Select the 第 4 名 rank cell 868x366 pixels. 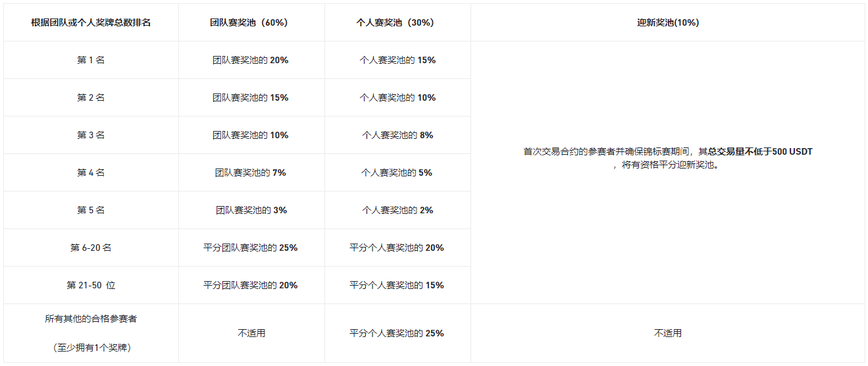pos(91,172)
